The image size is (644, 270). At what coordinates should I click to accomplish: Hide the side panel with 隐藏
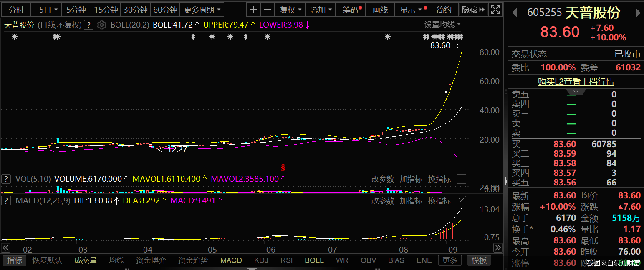tap(473, 10)
